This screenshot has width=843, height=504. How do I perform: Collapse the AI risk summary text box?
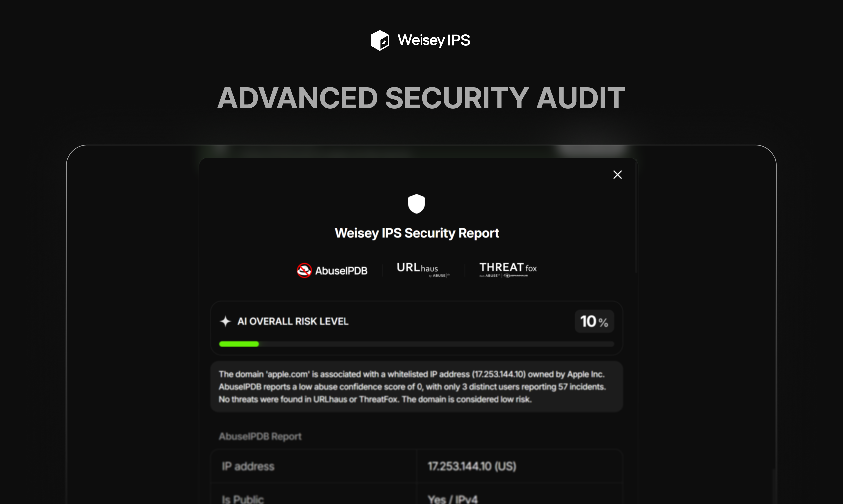417,387
